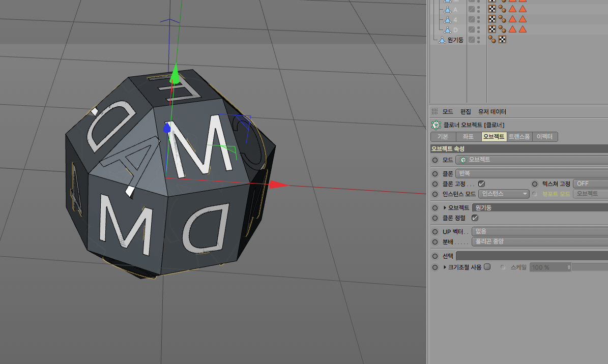Viewport: 608px width, 364px height.
Task: Open the 유저 데이터 menu
Action: pos(492,112)
